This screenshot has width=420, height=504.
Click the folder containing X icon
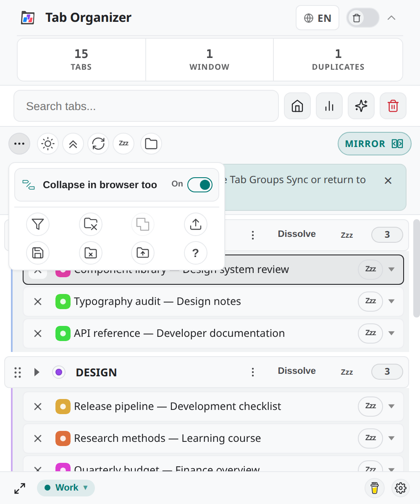[91, 253]
